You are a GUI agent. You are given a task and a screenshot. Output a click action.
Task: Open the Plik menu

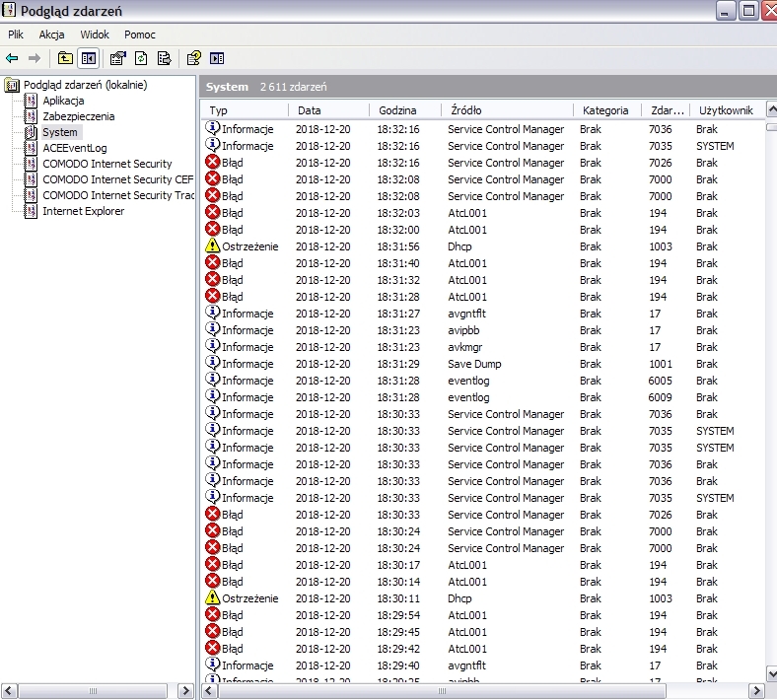tap(16, 35)
